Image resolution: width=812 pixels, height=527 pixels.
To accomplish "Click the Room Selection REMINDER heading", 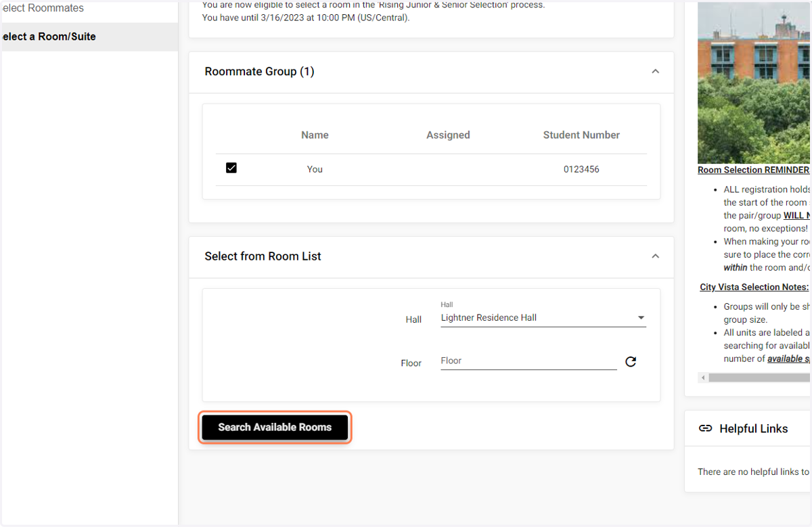I will (754, 170).
